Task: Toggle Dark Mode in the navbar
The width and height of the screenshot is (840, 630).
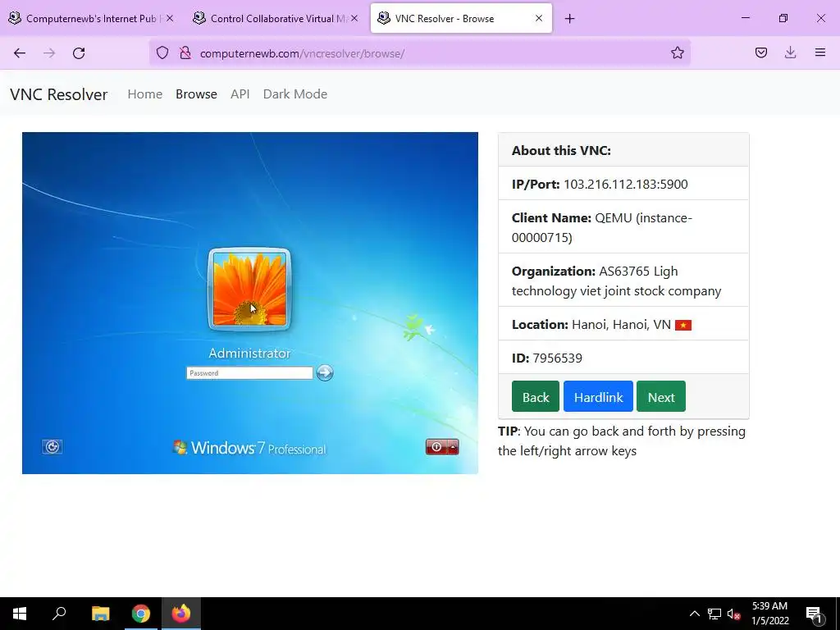Action: click(295, 94)
